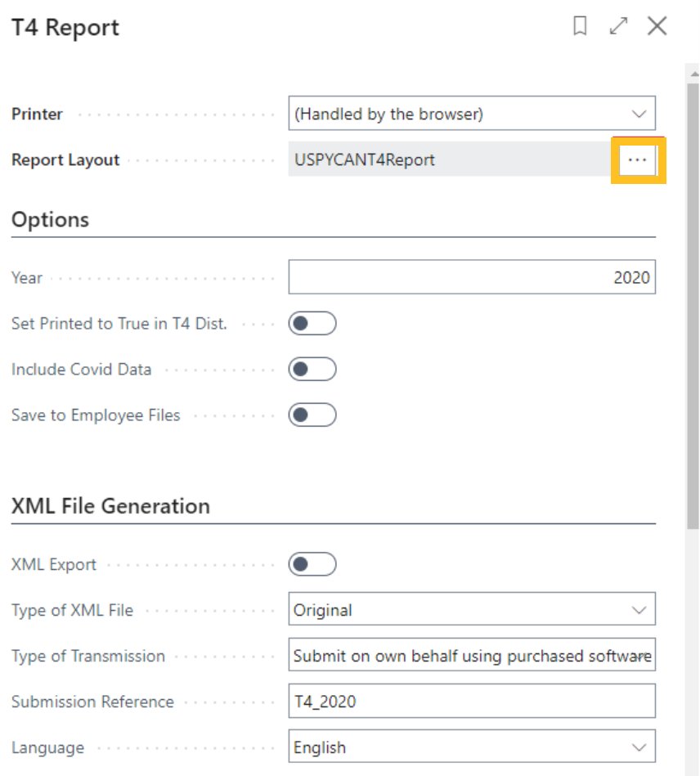Click the USPYCANT4Report layout field
This screenshot has height=776, width=700.
point(449,160)
